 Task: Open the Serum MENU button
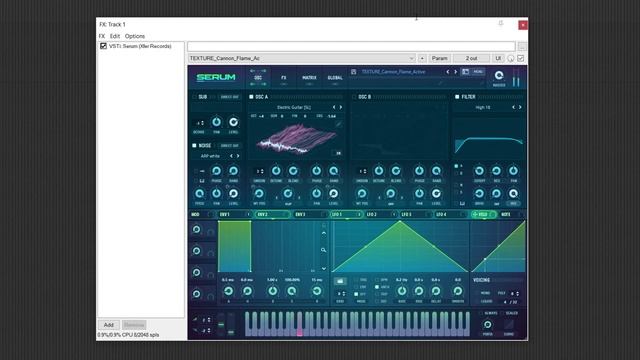[x=478, y=72]
